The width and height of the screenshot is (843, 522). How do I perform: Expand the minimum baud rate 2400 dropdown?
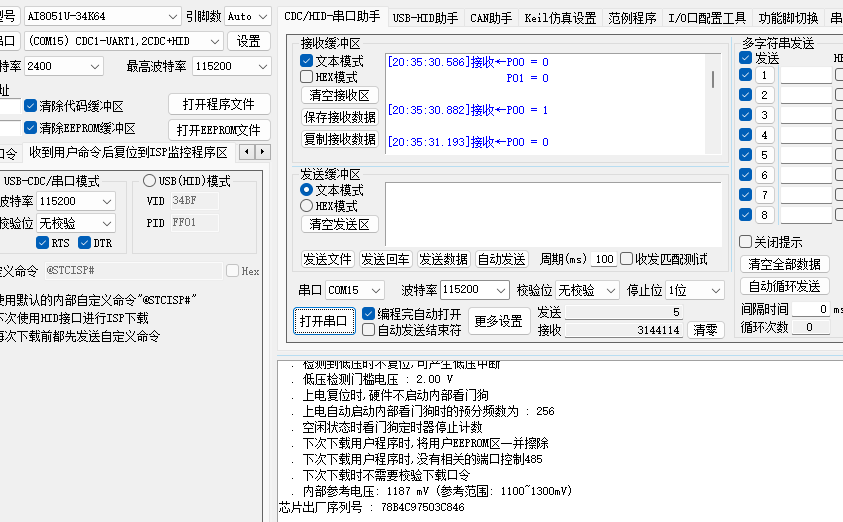[63, 66]
